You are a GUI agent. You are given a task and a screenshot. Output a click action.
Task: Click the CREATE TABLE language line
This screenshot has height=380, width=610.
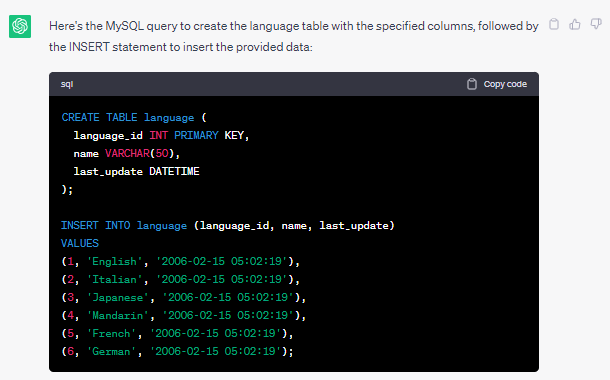point(134,117)
